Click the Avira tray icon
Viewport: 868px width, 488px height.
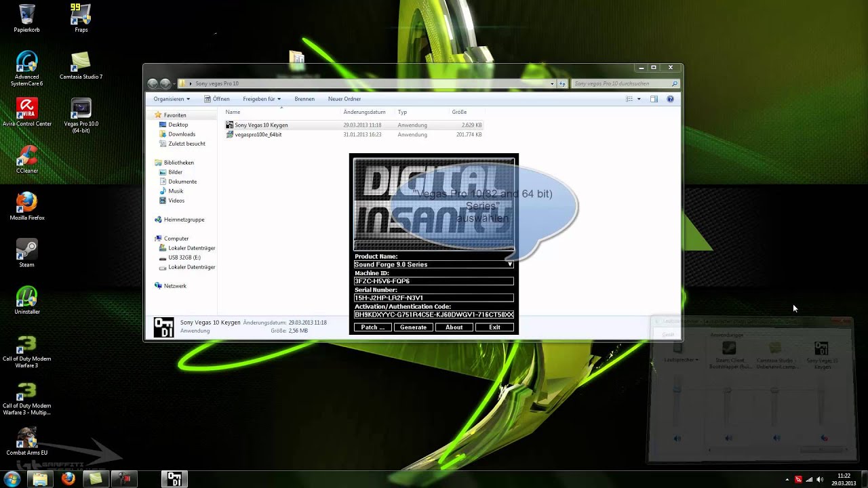pyautogui.click(x=798, y=480)
